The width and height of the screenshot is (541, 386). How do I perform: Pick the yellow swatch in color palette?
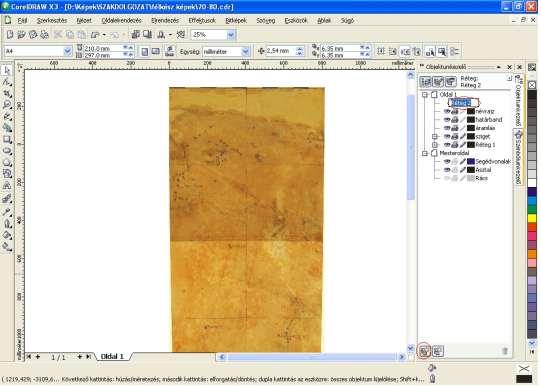pyautogui.click(x=532, y=218)
